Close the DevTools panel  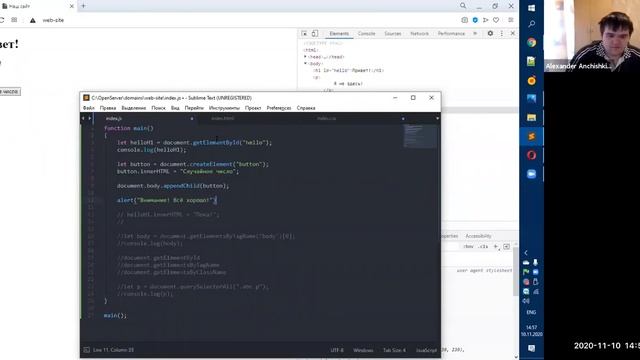click(x=513, y=33)
